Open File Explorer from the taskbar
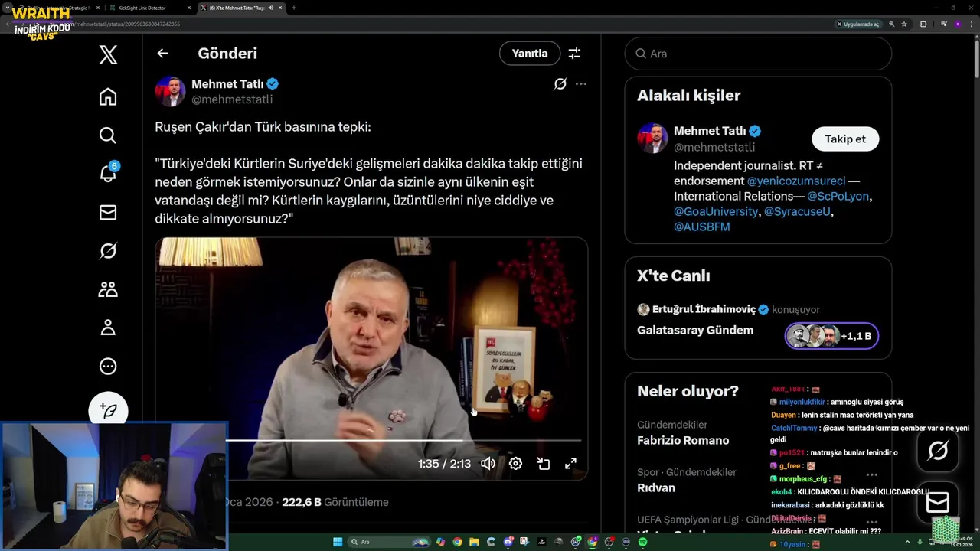Screen dimensions: 980x551 click(x=474, y=542)
